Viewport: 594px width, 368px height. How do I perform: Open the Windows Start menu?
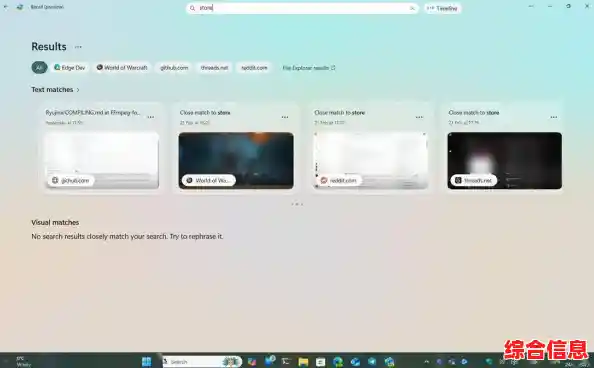(147, 362)
